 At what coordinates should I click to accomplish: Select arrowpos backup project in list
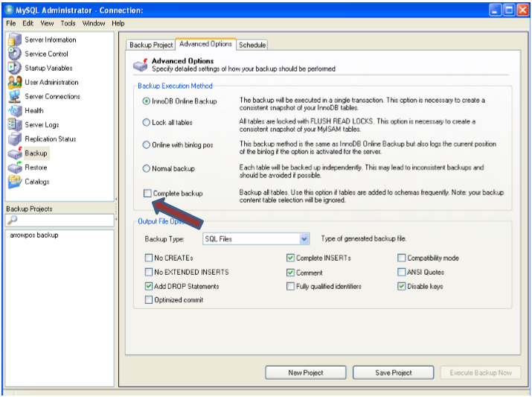pos(34,235)
